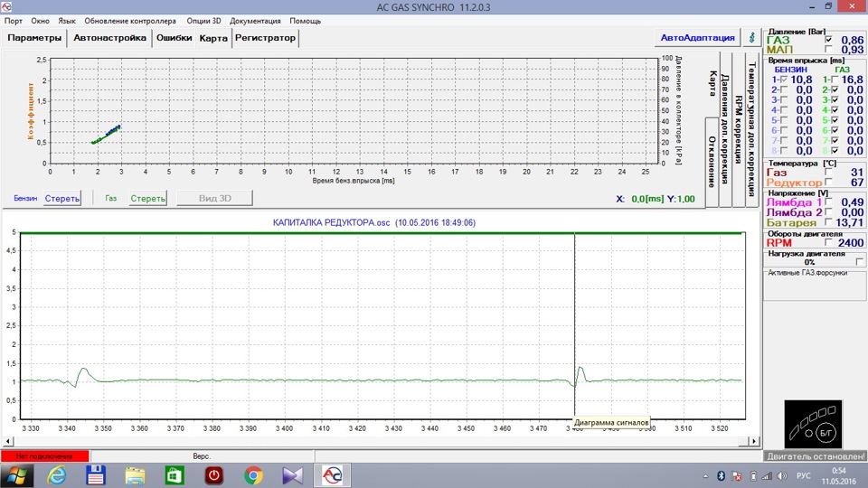Toggle the ГАЗ pressure checkbox
Viewport: 868px width, 488px height.
[828, 40]
